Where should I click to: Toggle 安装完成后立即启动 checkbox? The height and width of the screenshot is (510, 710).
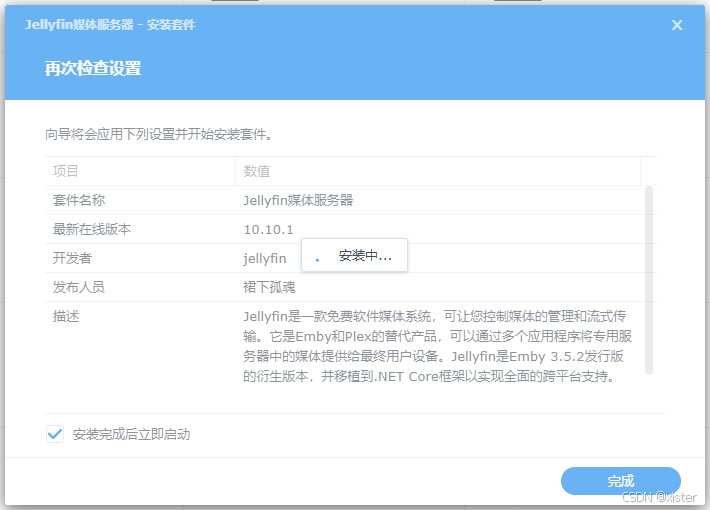pyautogui.click(x=55, y=434)
